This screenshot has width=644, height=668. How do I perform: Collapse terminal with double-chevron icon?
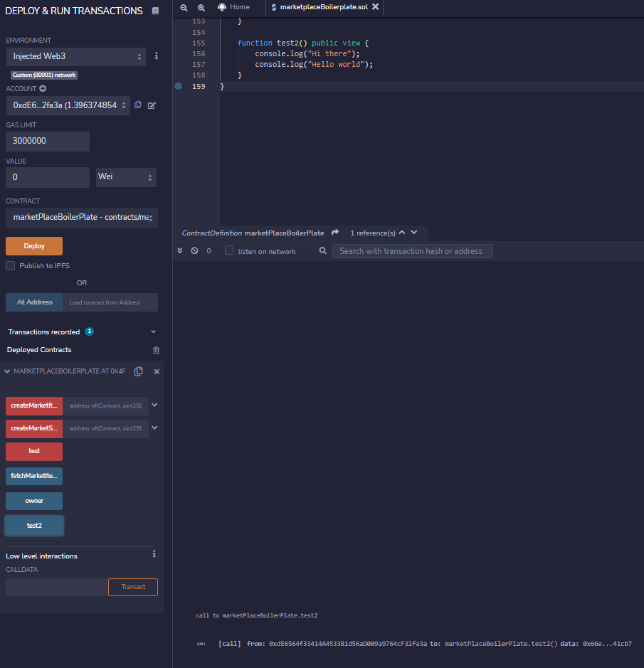click(179, 250)
